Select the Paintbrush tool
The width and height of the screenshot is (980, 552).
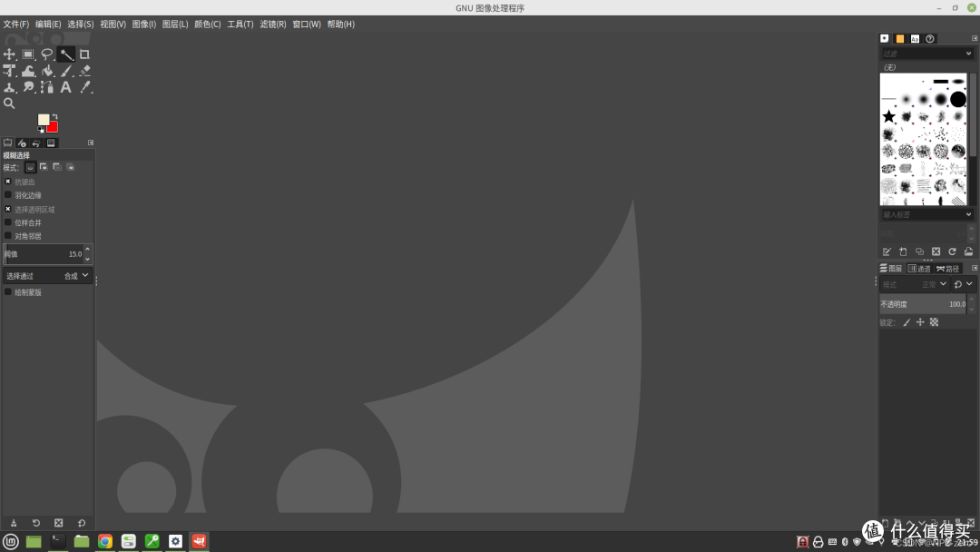pyautogui.click(x=65, y=71)
